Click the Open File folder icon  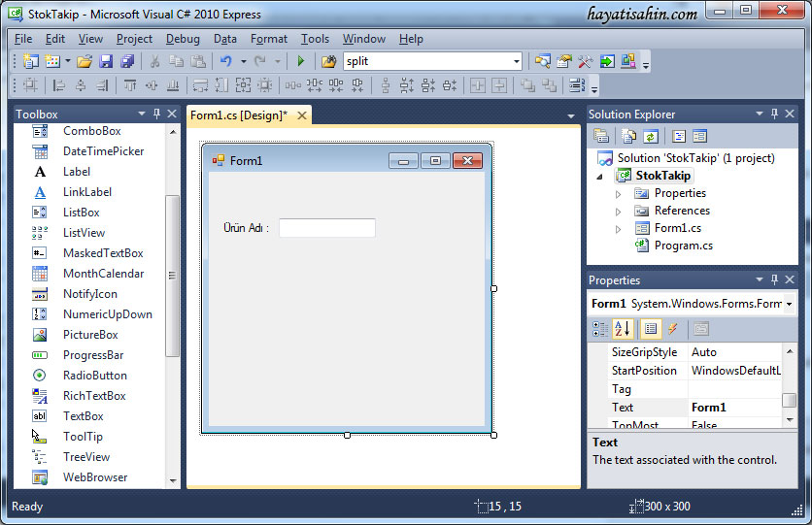(85, 61)
